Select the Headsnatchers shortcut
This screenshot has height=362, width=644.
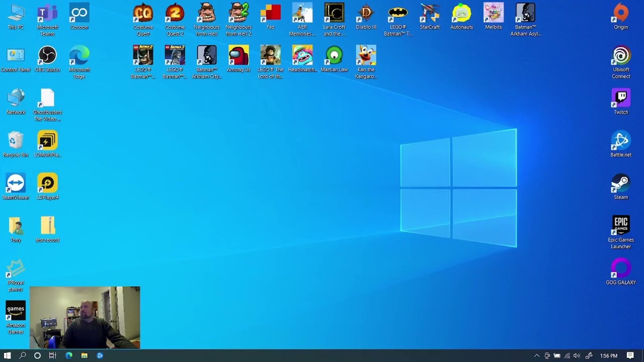point(302,59)
